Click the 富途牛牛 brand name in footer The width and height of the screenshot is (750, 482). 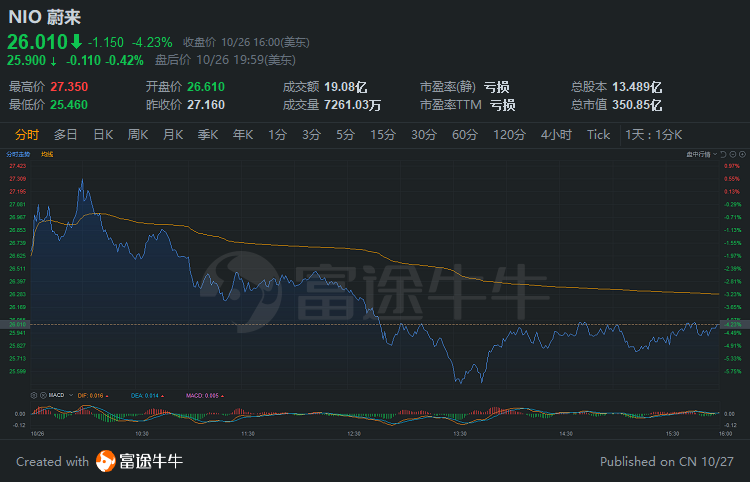point(151,461)
